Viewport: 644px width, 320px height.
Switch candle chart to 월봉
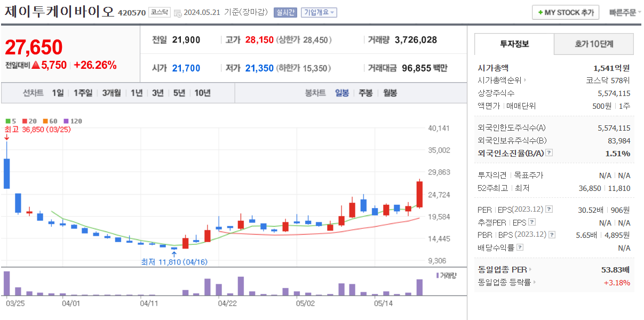tap(390, 93)
